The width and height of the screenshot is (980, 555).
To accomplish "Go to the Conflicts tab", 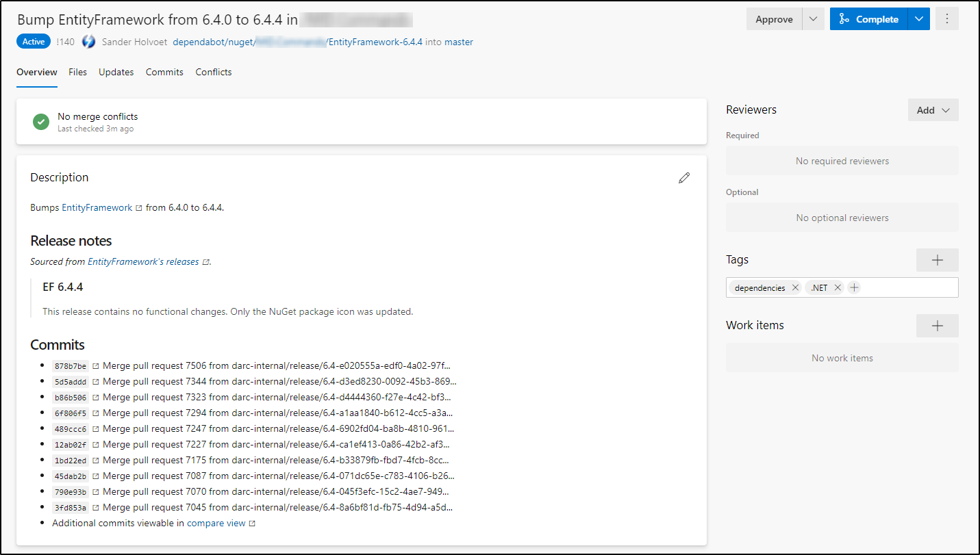I will [x=214, y=72].
